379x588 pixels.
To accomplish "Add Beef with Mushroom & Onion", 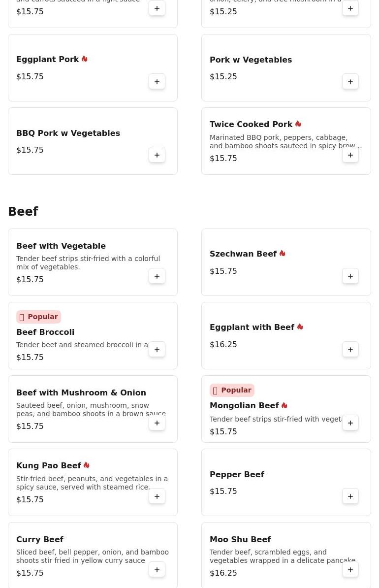I will pos(157,424).
